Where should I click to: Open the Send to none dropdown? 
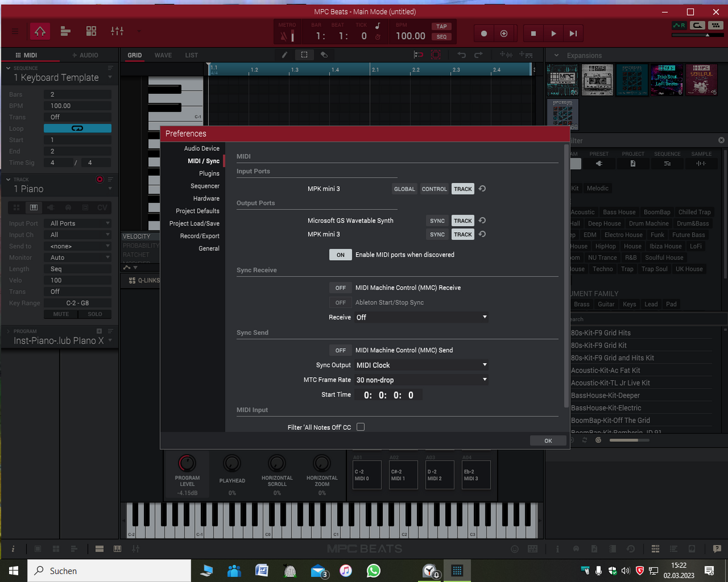point(78,246)
